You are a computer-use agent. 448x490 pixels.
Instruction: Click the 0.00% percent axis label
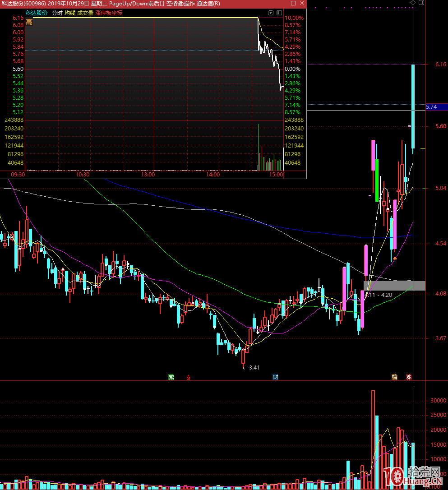pos(292,69)
